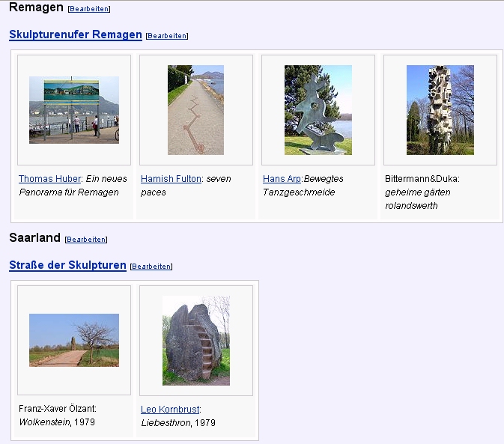The height and width of the screenshot is (444, 504).
Task: Edit the Skulpturenufer Remagen section via Bearbeiten
Action: point(167,36)
